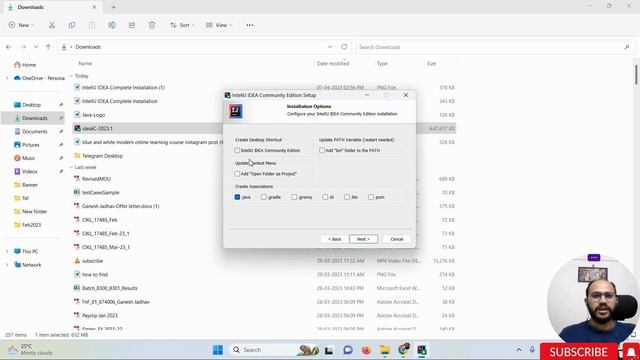The image size is (640, 360).
Task: Check Add "bin" folder to the PATH
Action: (322, 151)
